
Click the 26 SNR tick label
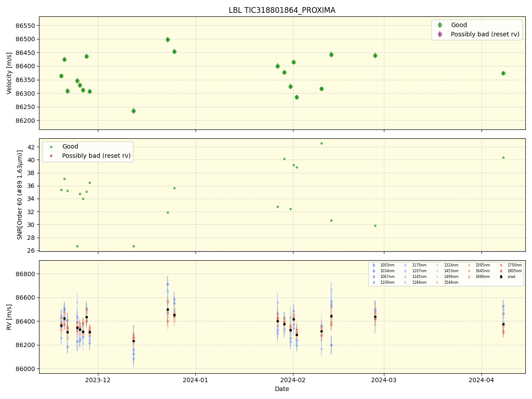pos(31,251)
